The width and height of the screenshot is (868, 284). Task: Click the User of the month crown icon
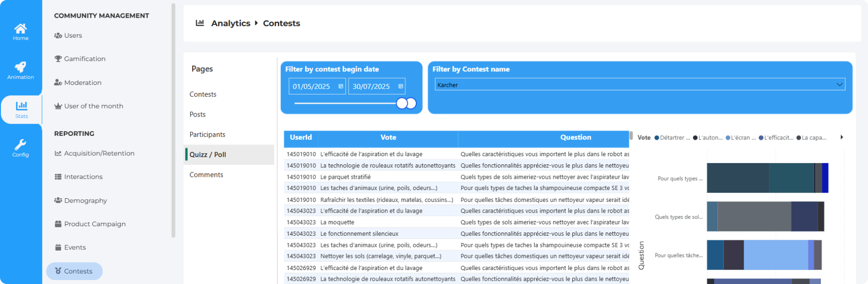click(58, 106)
